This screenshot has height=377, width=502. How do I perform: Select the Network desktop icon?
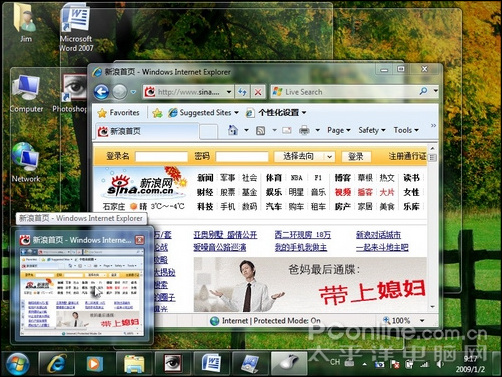(26, 162)
